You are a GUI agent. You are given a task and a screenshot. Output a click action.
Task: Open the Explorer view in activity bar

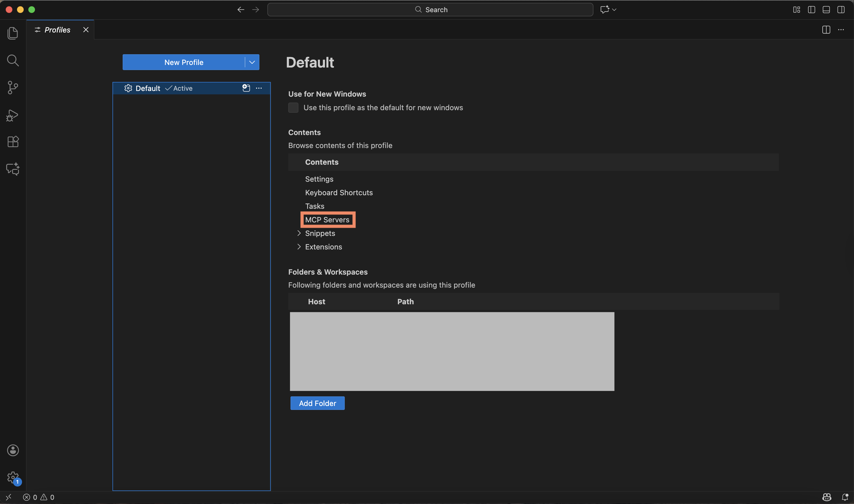pyautogui.click(x=13, y=33)
